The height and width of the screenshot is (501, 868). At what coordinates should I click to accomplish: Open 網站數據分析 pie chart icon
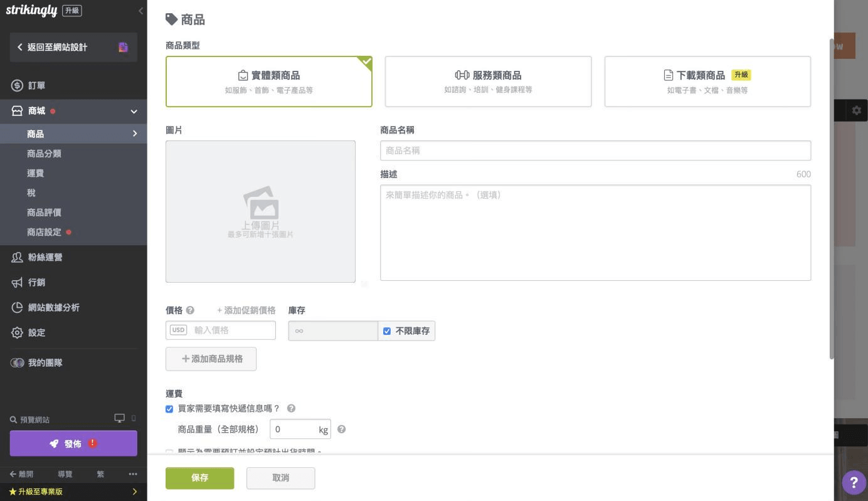(x=18, y=308)
